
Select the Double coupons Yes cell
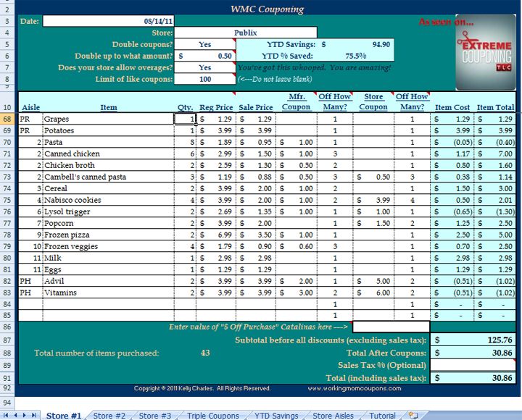pyautogui.click(x=204, y=44)
